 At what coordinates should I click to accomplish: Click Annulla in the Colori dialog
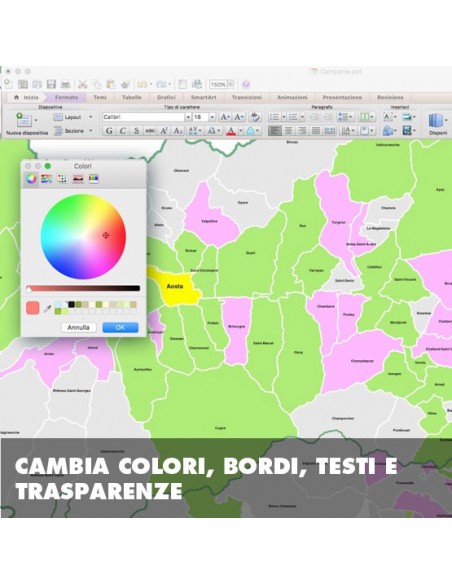click(x=78, y=327)
